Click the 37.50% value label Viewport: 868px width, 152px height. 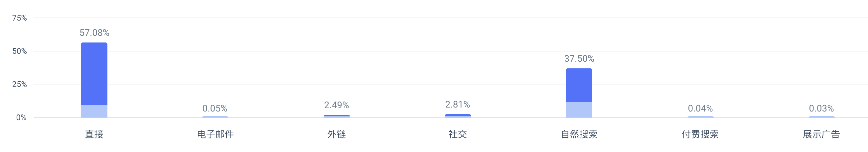coord(579,59)
